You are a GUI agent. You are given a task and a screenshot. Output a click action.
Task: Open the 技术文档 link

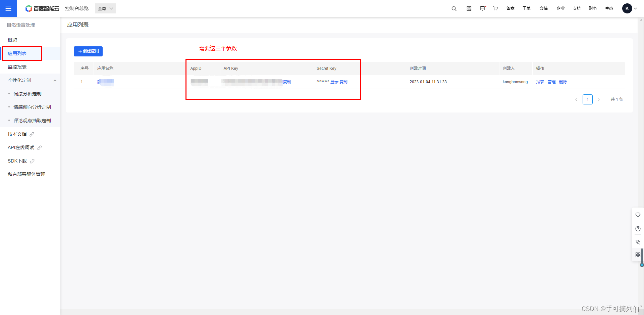pos(17,134)
